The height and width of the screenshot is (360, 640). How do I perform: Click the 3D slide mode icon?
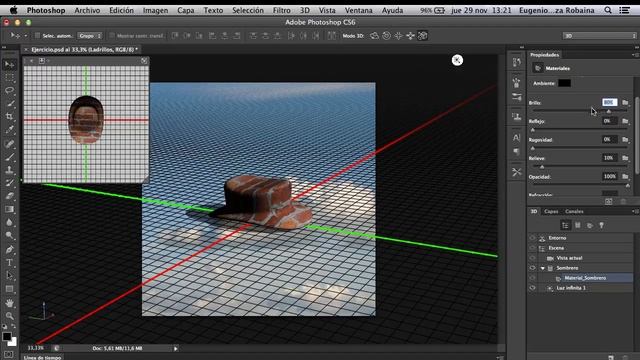pyautogui.click(x=410, y=36)
